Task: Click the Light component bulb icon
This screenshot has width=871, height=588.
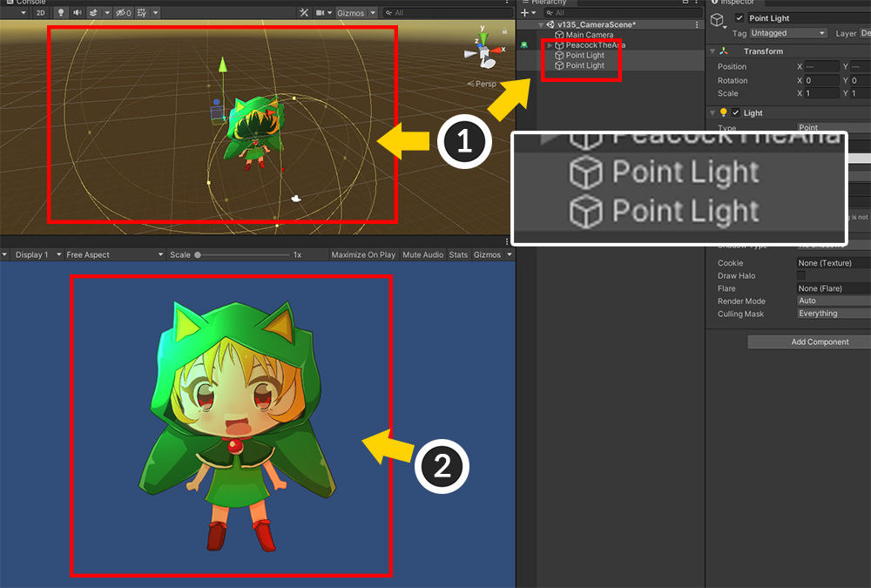Action: click(723, 112)
